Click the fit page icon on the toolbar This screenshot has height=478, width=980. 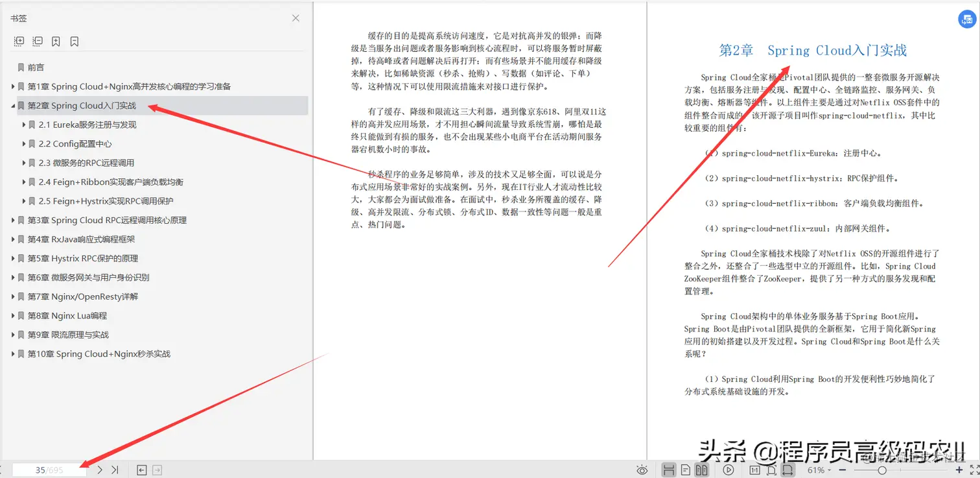(x=773, y=470)
